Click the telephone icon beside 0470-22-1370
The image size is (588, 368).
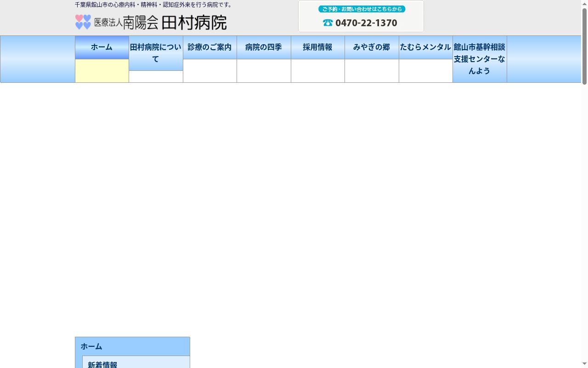coord(328,23)
